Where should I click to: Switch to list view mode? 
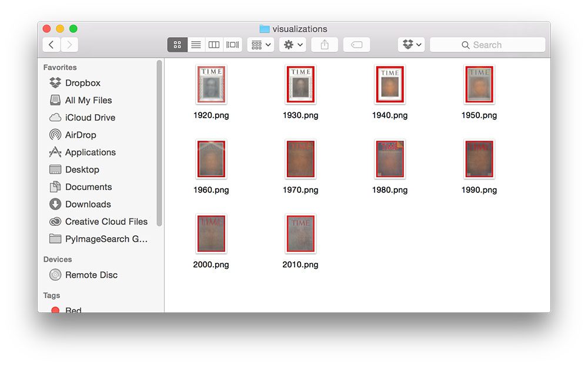[196, 45]
